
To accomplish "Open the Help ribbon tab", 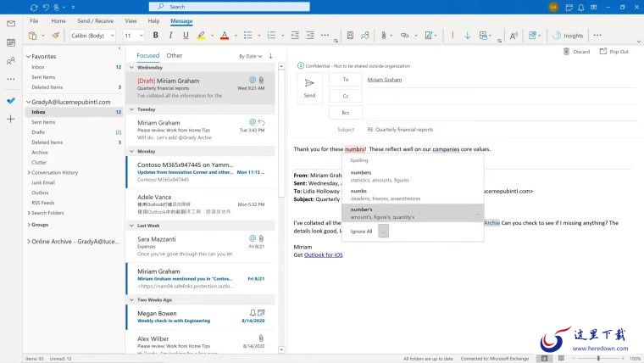I will (153, 21).
